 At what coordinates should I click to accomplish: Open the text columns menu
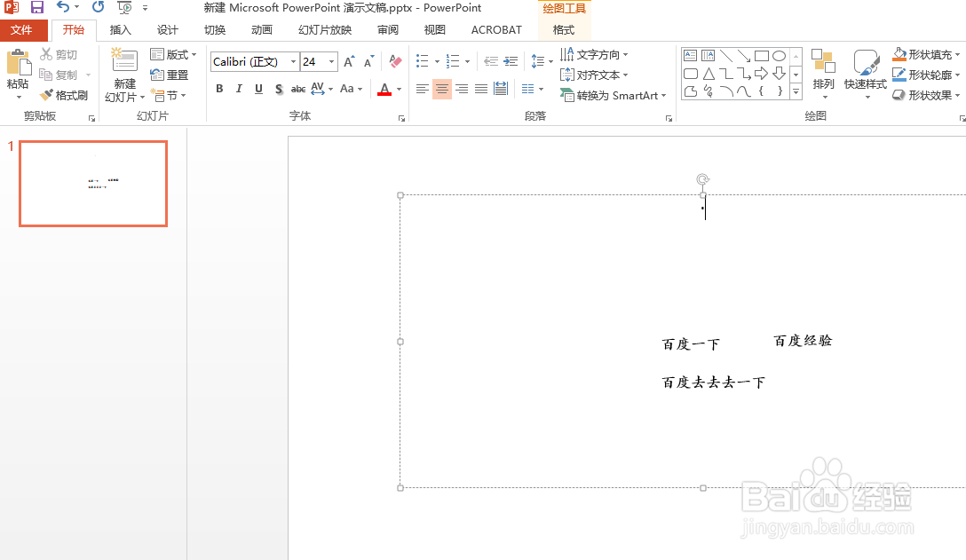pos(533,89)
